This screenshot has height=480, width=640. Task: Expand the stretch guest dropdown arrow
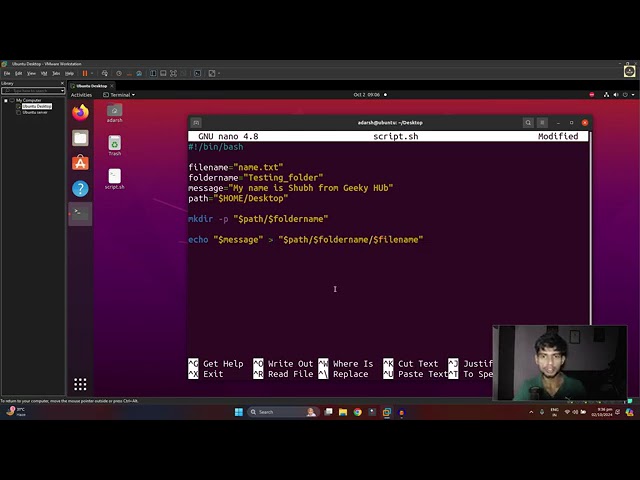tap(219, 73)
